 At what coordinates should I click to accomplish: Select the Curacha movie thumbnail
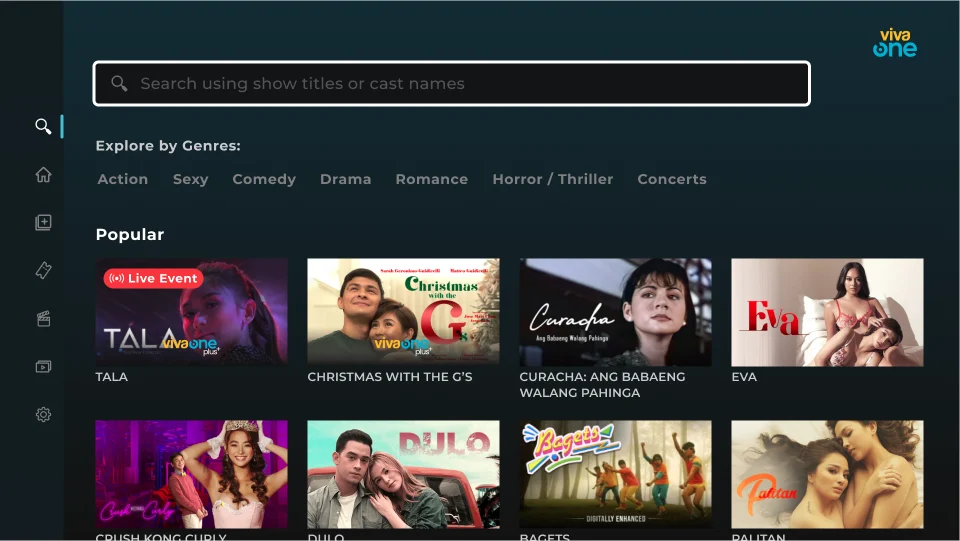pyautogui.click(x=615, y=312)
